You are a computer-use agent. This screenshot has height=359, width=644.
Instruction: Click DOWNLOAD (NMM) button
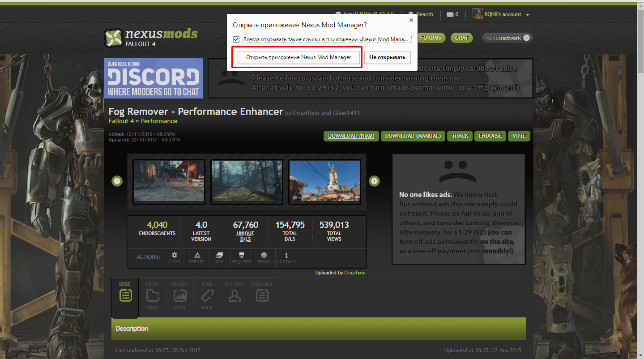(x=351, y=136)
